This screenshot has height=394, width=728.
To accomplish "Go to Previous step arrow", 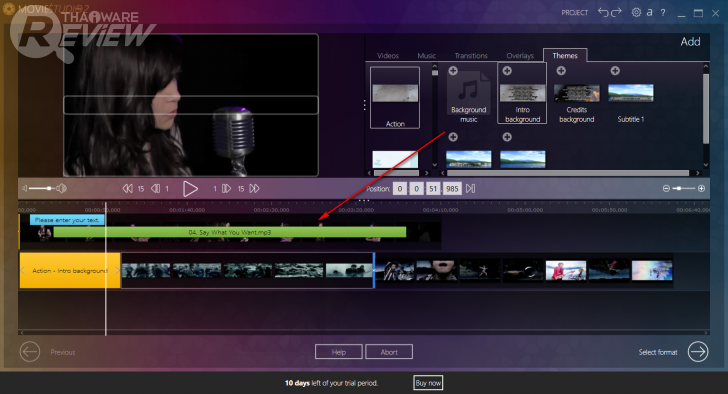I will pos(30,352).
